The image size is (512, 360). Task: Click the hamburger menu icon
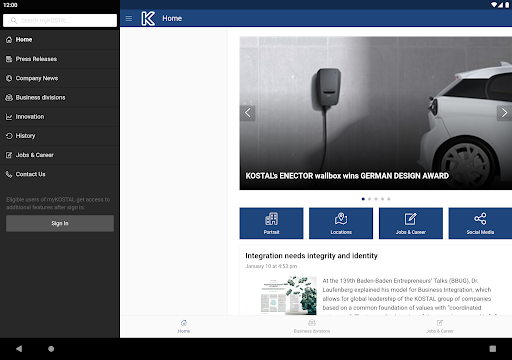point(129,18)
